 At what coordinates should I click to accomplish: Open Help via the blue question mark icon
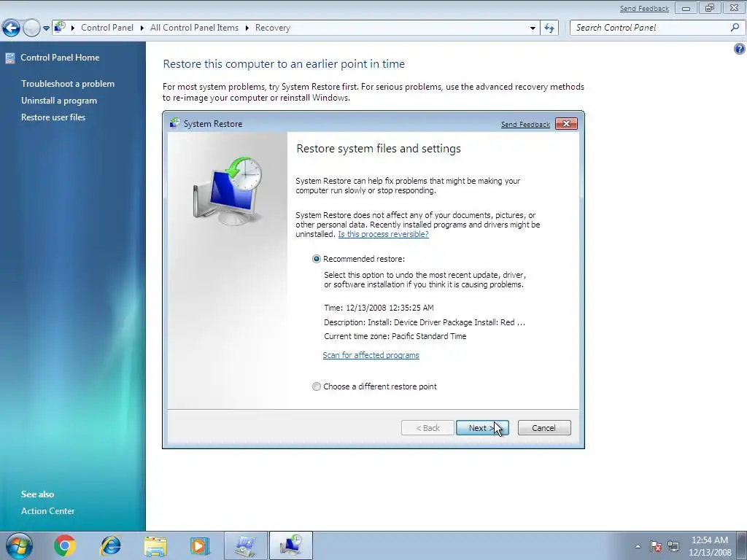(740, 49)
